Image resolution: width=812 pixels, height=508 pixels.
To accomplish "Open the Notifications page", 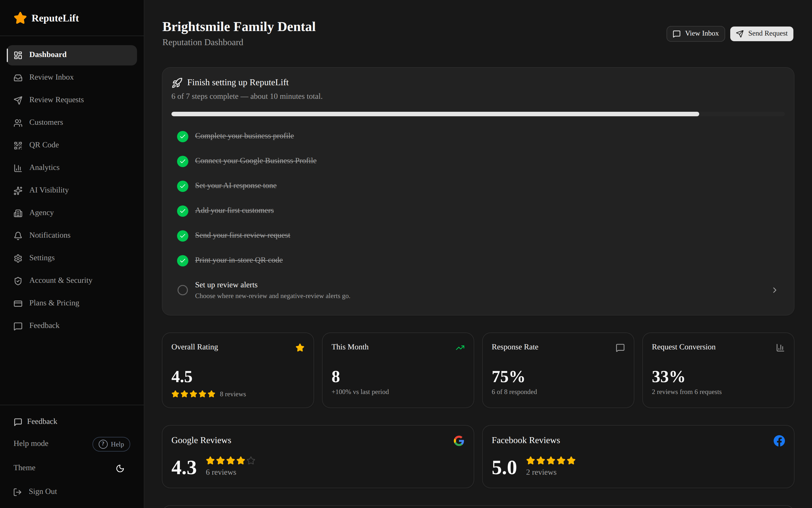I will click(72, 236).
